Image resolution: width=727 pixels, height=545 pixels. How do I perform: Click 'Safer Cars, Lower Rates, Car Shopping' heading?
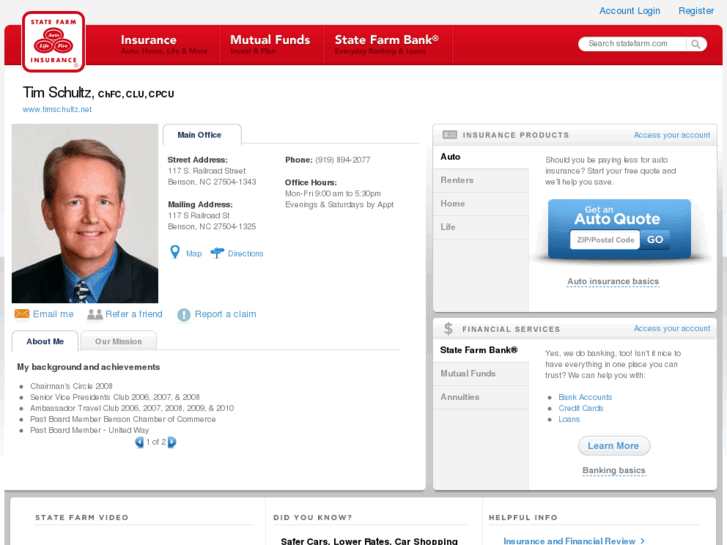click(x=369, y=541)
